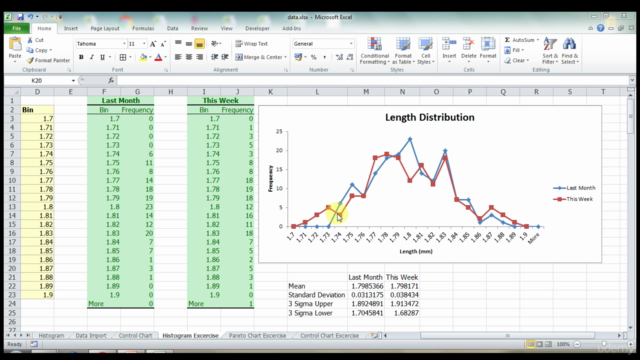Select row 13 header
Image resolution: width=640 pixels, height=360 pixels.
tap(12, 207)
